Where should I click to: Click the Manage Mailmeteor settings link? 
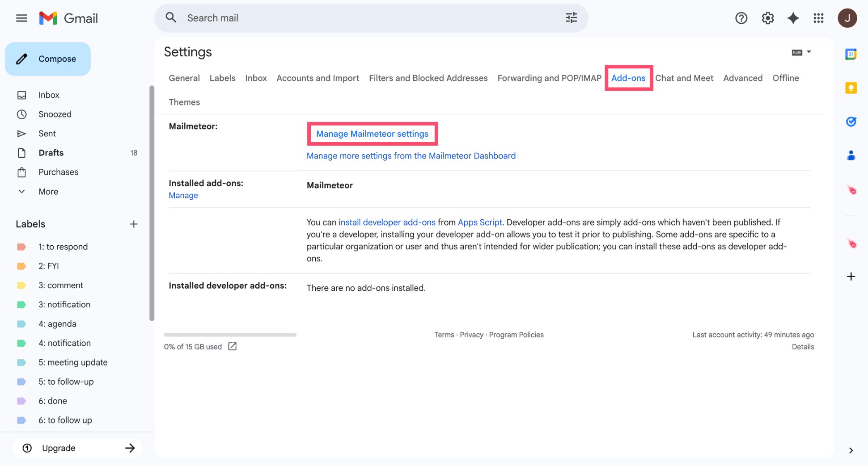pos(372,134)
